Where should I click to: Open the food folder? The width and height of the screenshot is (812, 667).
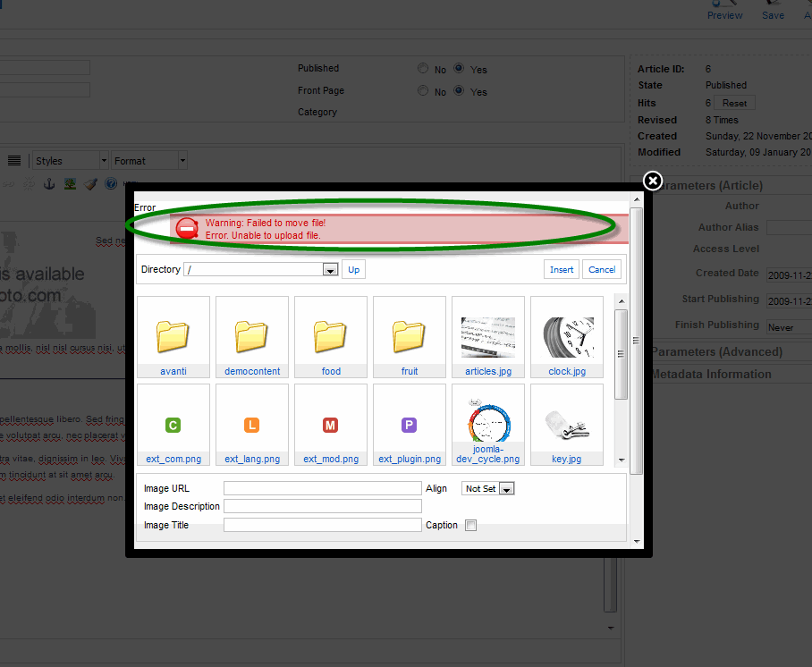click(x=330, y=335)
